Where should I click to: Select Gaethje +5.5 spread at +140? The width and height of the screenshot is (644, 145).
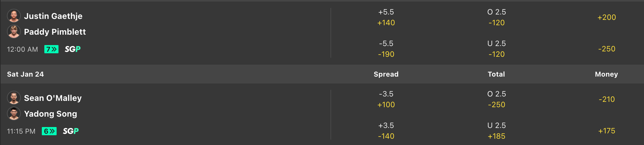(x=386, y=17)
